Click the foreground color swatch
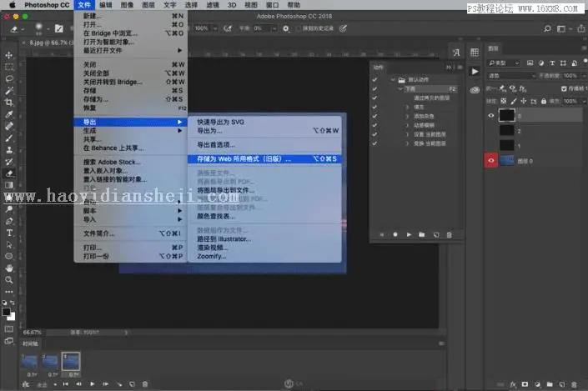This screenshot has height=391, width=588. 6,312
